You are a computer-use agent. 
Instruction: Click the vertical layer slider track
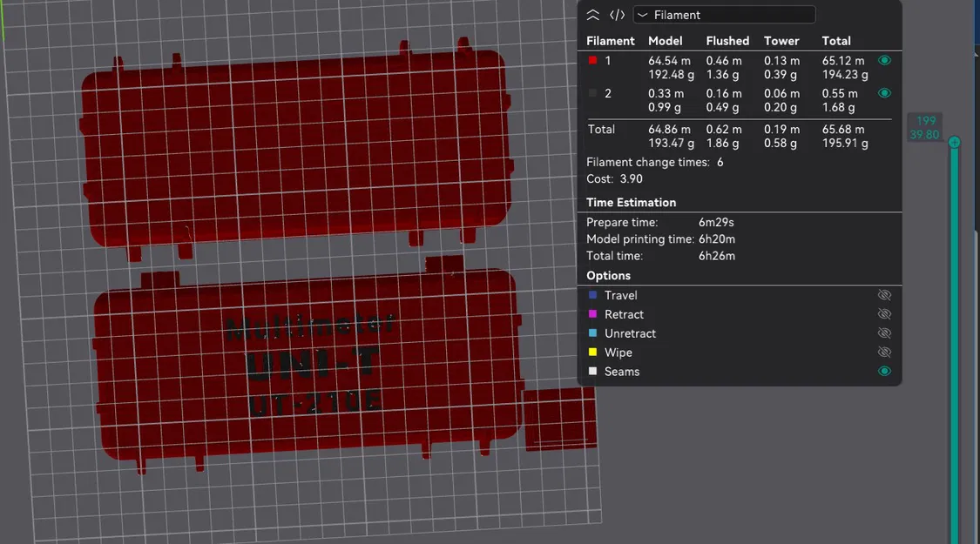pos(955,344)
